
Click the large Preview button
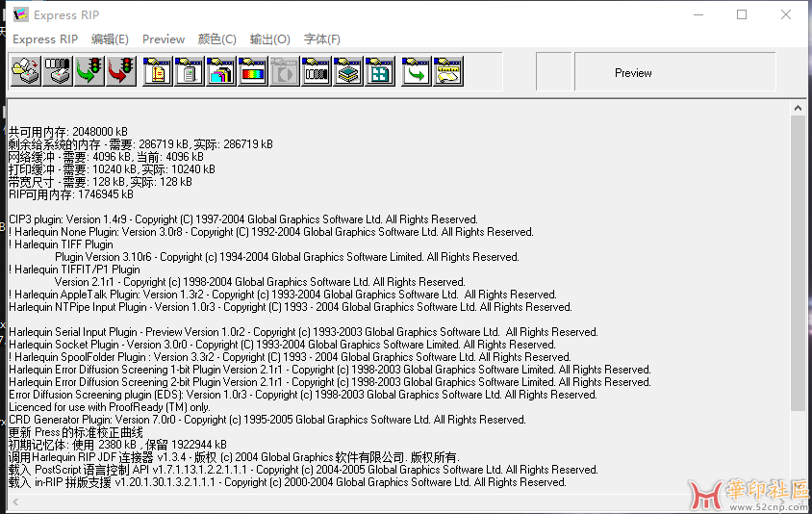click(675, 72)
